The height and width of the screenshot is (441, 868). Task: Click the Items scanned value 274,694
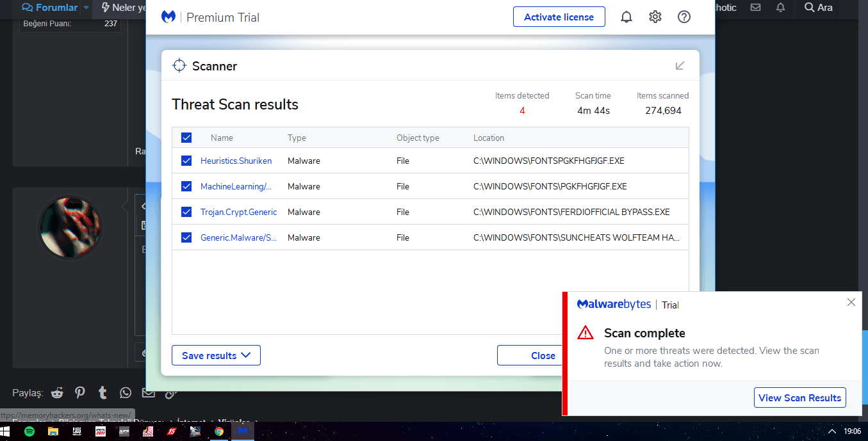(x=663, y=111)
